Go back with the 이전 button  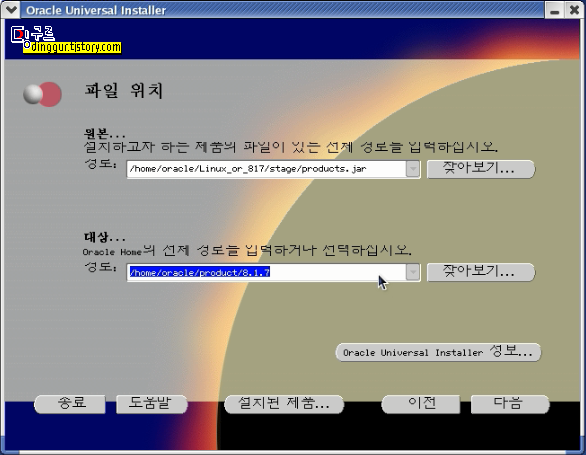(421, 404)
